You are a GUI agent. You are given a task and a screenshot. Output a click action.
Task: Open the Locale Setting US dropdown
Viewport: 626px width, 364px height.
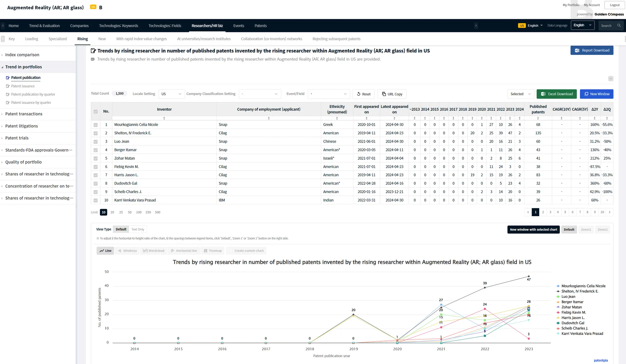[x=171, y=94]
